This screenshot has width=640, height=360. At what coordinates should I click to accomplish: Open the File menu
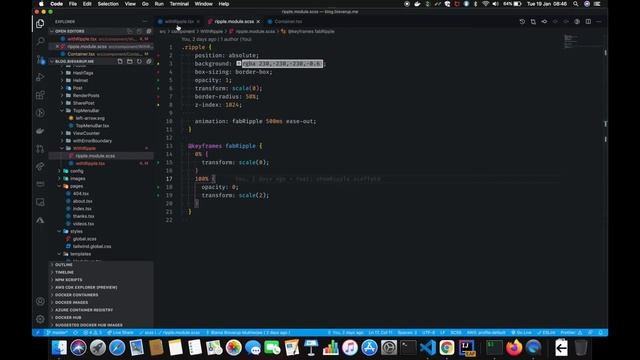(x=73, y=4)
